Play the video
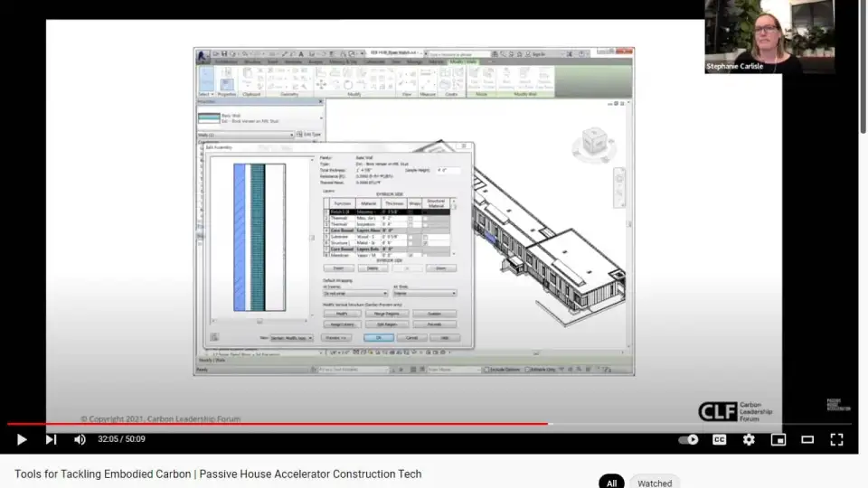Image resolution: width=868 pixels, height=488 pixels. pyautogui.click(x=22, y=439)
